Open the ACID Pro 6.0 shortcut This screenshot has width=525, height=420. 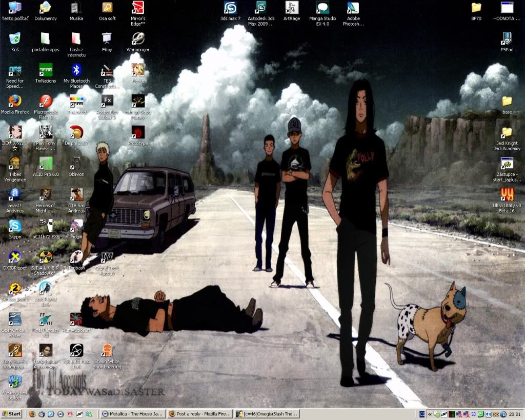tap(46, 167)
